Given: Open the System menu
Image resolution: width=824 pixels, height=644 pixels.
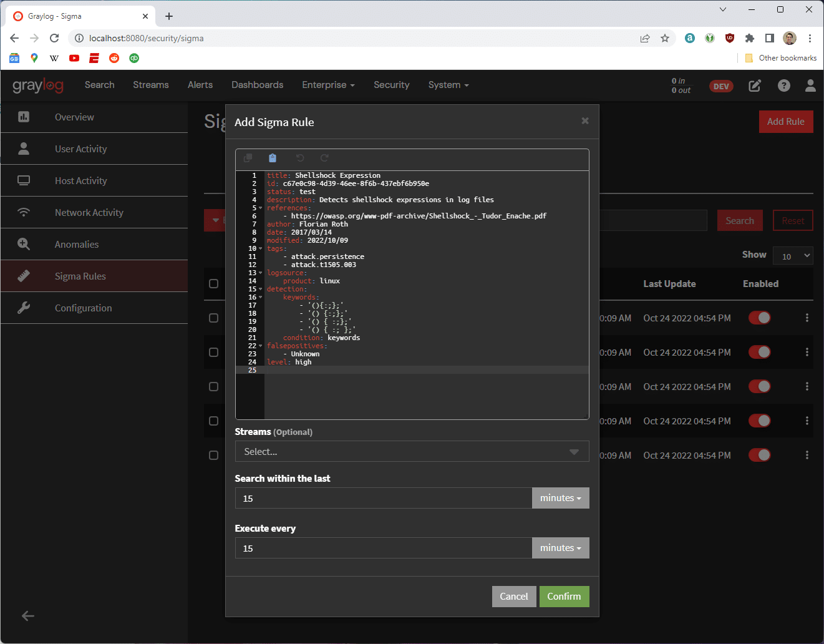Looking at the screenshot, I should (x=448, y=85).
